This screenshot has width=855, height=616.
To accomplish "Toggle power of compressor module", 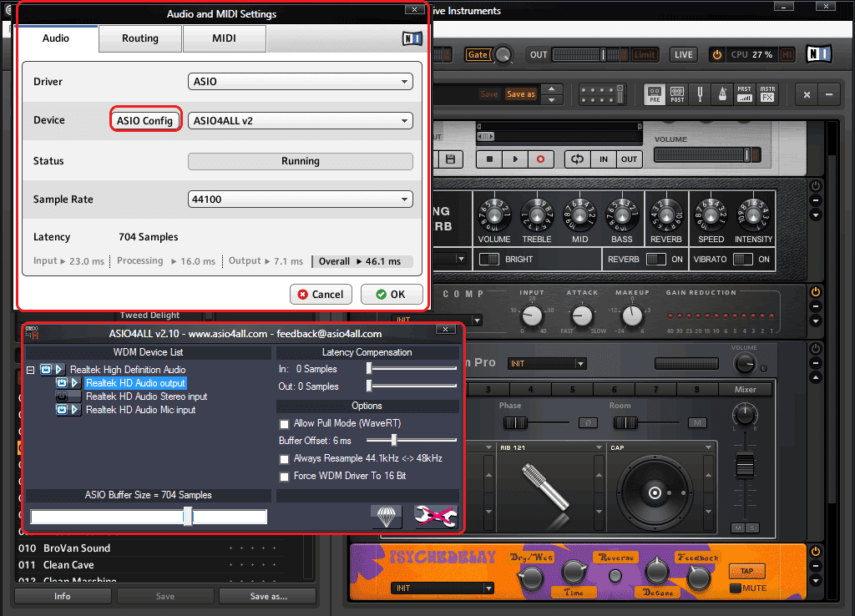I will pos(816,291).
